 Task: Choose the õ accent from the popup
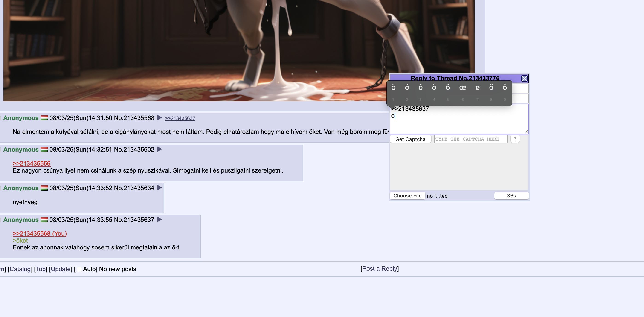pyautogui.click(x=491, y=88)
